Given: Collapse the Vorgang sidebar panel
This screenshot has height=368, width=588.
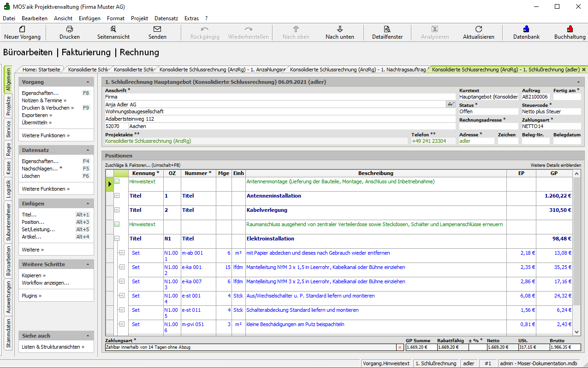Looking at the screenshot, I should pos(88,82).
